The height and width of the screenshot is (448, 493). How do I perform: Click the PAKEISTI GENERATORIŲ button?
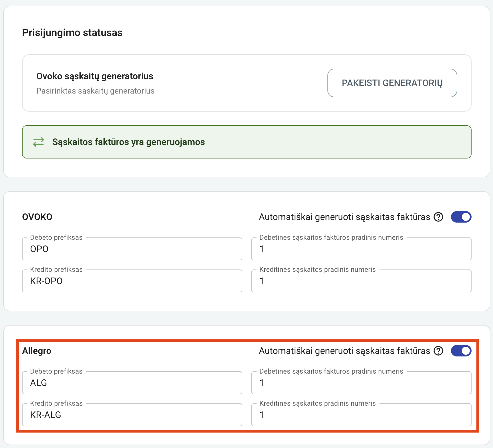pyautogui.click(x=392, y=83)
